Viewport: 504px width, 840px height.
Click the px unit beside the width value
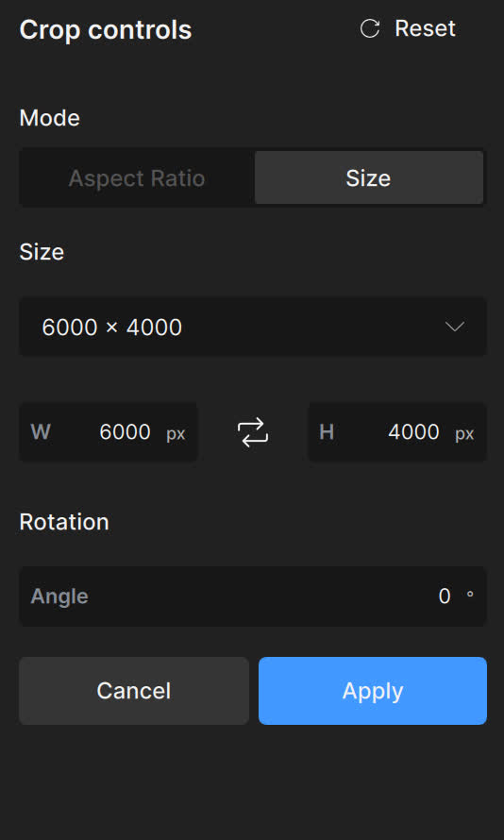pos(176,434)
